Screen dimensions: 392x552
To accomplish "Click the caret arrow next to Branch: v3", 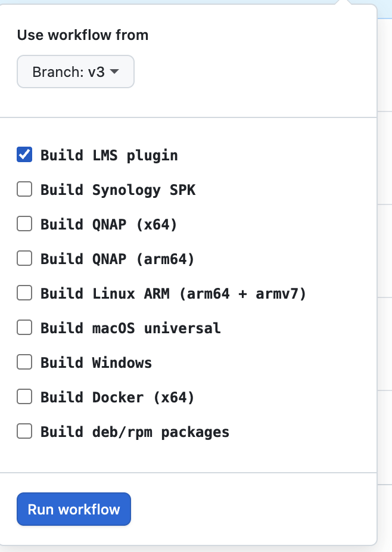I will pos(115,72).
